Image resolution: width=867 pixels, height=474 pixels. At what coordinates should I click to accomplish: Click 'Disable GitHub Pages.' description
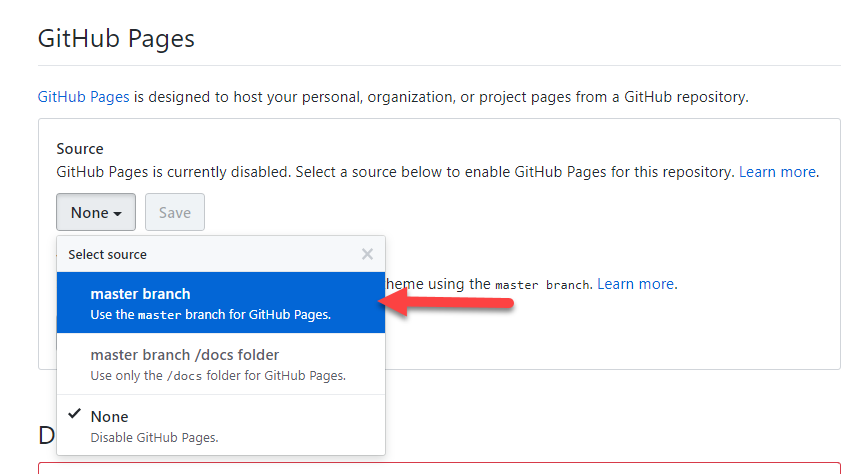[x=154, y=437]
